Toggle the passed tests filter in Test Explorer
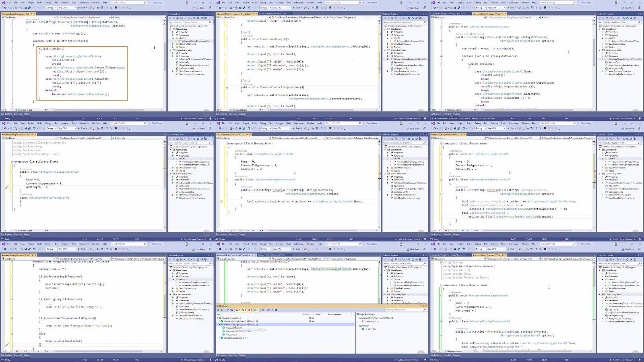The image size is (644, 362). point(244,310)
